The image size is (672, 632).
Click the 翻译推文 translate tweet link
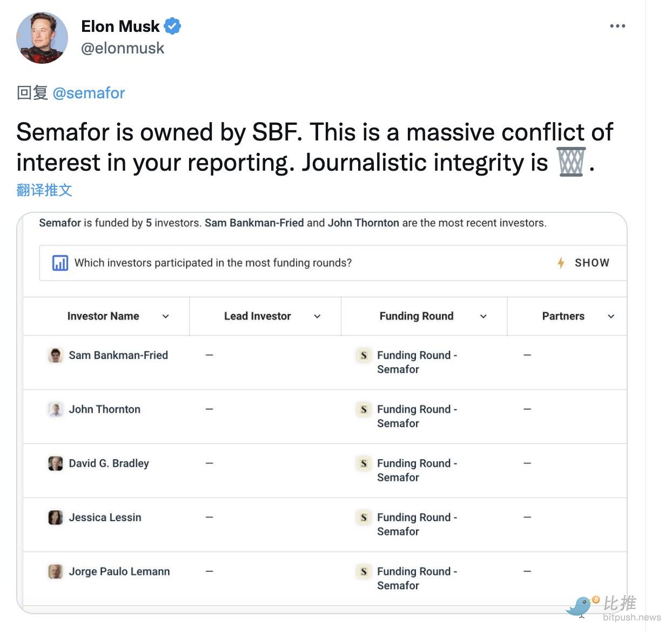click(44, 190)
